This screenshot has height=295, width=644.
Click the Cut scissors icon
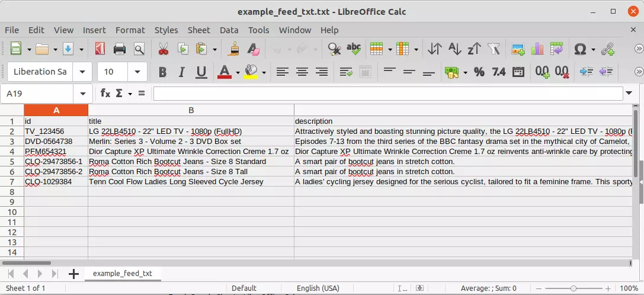(163, 49)
